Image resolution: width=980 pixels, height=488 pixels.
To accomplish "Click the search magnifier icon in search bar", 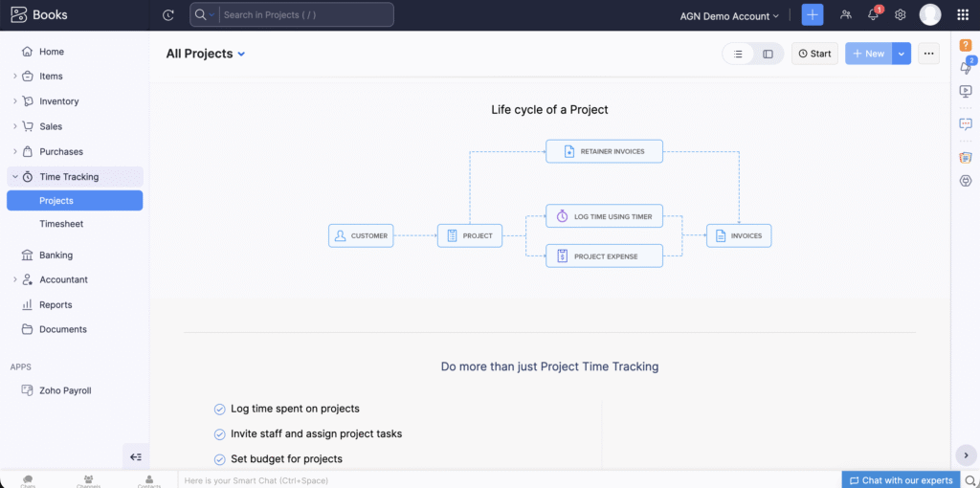I will pos(201,14).
